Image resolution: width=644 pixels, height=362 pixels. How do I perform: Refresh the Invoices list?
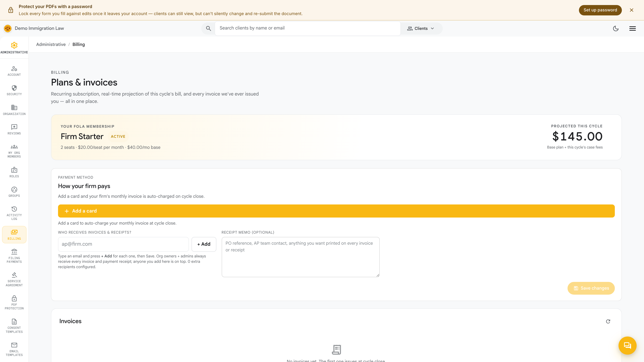608,321
